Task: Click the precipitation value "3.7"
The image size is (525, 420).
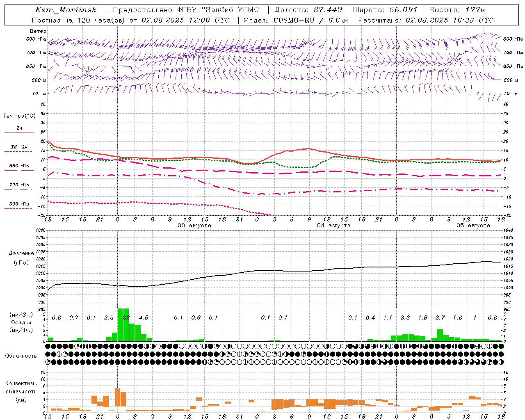Action: click(440, 318)
